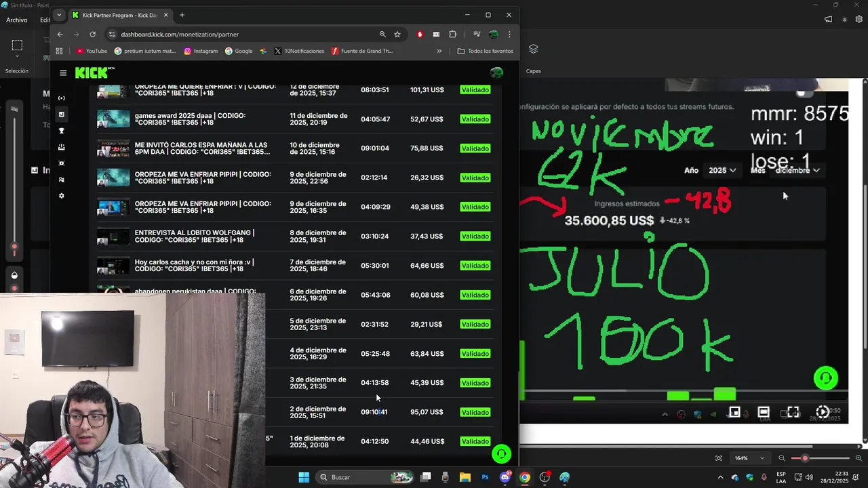
Task: Click ESP LAA language indicator
Action: [x=781, y=477]
